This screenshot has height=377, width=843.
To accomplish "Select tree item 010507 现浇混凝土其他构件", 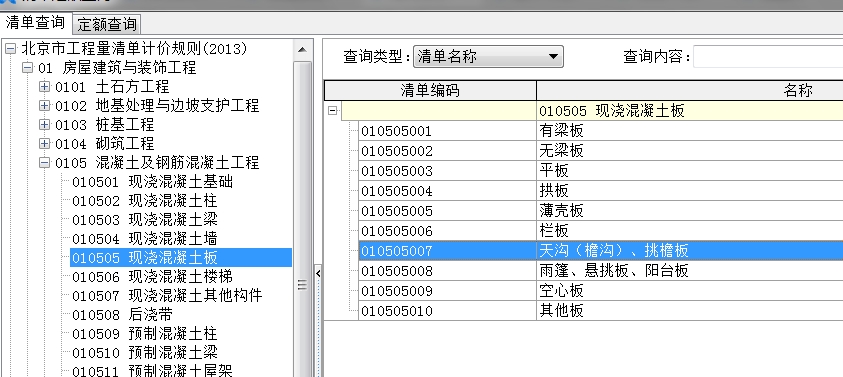I will (167, 295).
